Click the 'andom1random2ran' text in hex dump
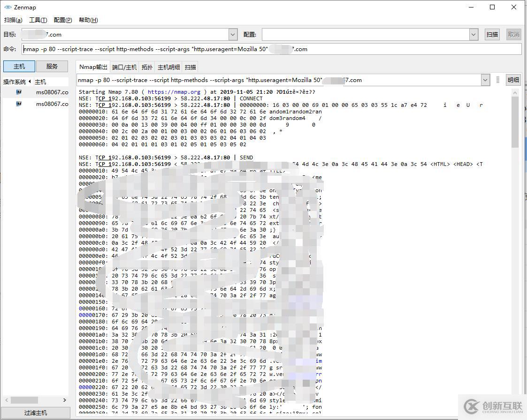 tap(296, 112)
